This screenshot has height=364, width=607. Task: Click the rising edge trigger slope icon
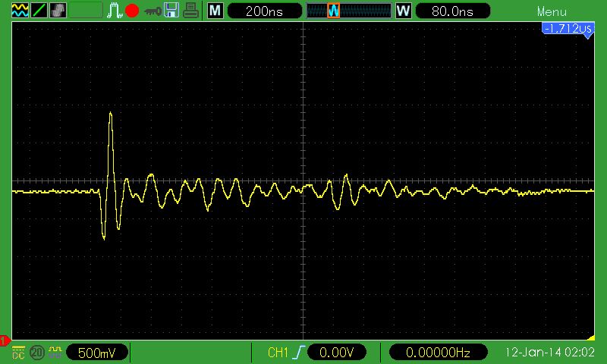[x=298, y=353]
